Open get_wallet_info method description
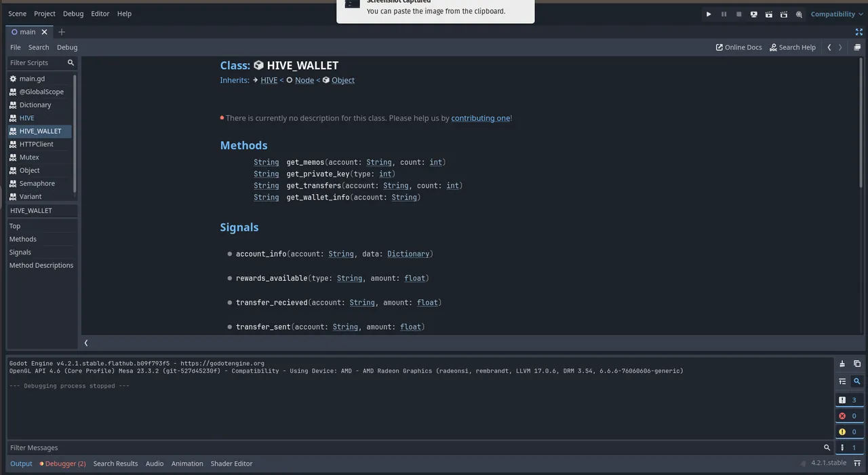The image size is (868, 475). (x=318, y=197)
